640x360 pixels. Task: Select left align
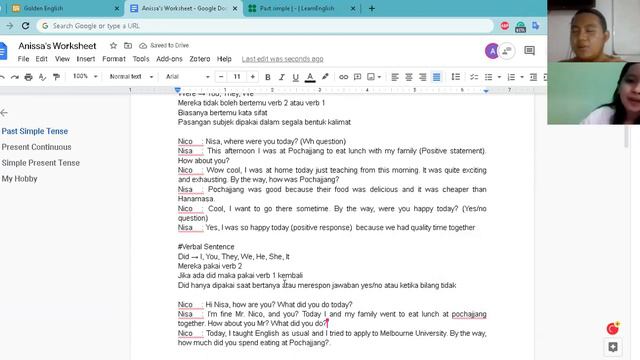click(395, 77)
